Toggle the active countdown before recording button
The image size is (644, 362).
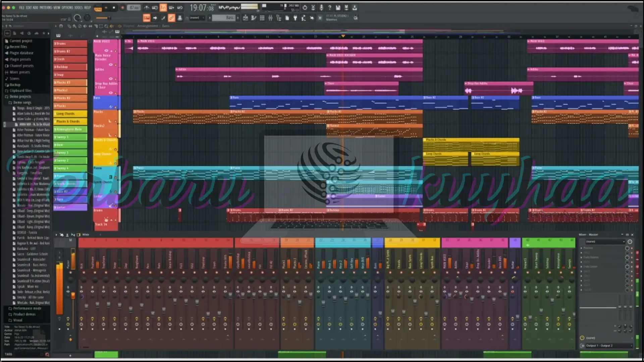point(163,7)
